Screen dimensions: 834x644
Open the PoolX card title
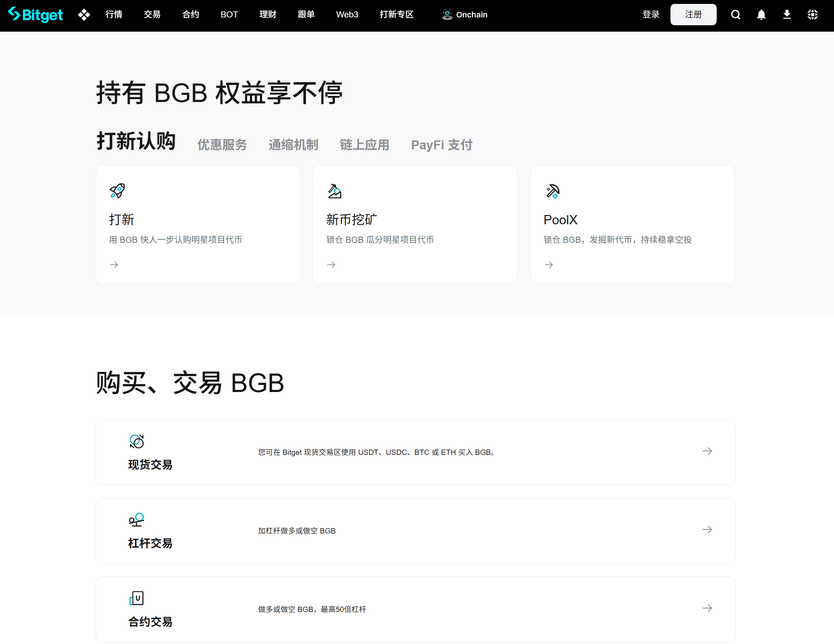click(x=560, y=220)
